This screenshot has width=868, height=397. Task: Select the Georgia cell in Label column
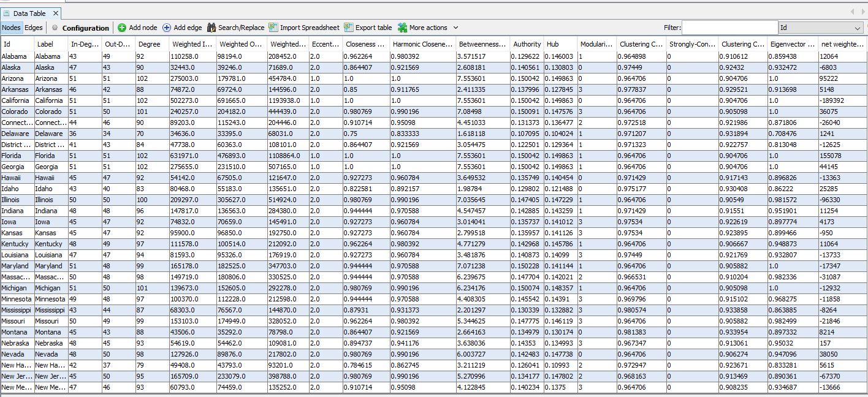(x=51, y=167)
